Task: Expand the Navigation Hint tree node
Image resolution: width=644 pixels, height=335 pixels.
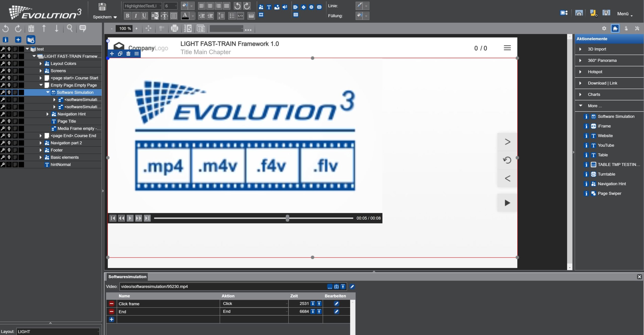Action: click(48, 114)
